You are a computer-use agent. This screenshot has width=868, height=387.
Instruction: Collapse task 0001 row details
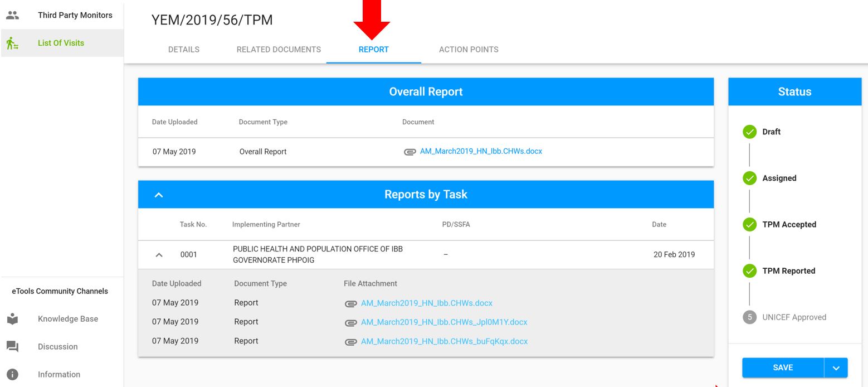coord(159,255)
